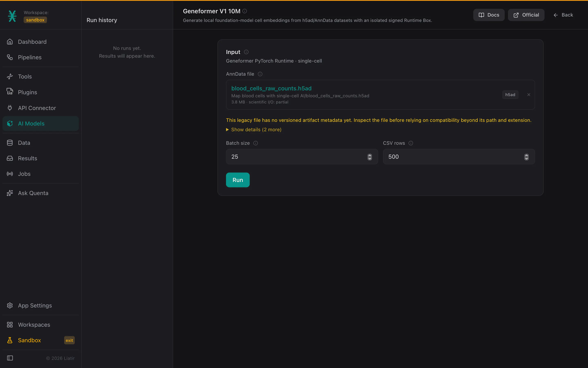Adjust the Batch size stepper arrows
The width and height of the screenshot is (588, 368).
[370, 157]
